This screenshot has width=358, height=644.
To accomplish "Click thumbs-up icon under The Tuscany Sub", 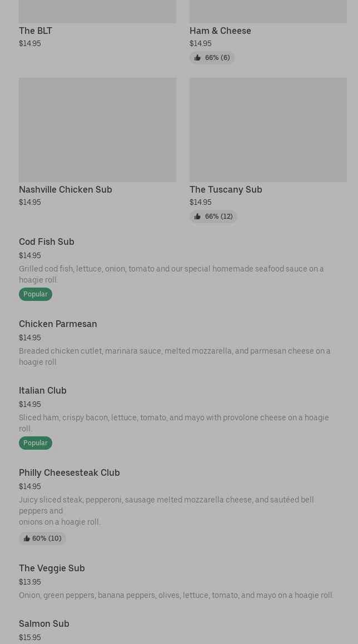I will (x=197, y=217).
